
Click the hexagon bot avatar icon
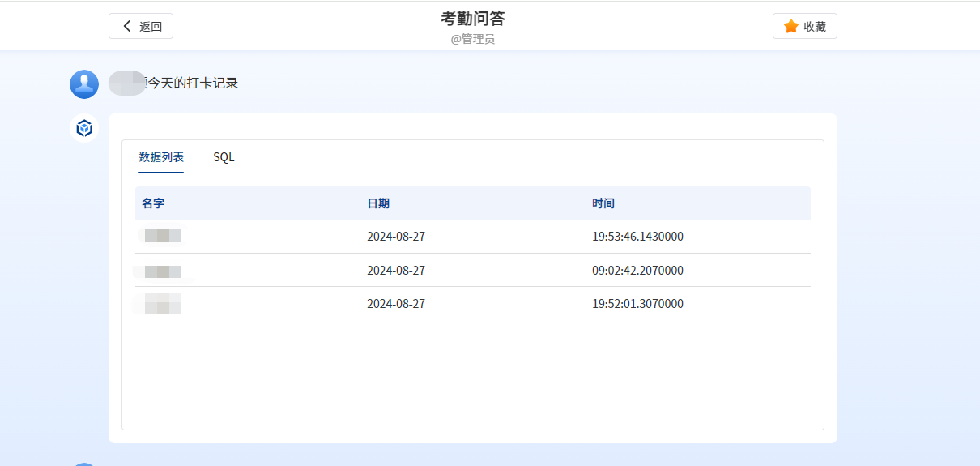click(x=84, y=128)
